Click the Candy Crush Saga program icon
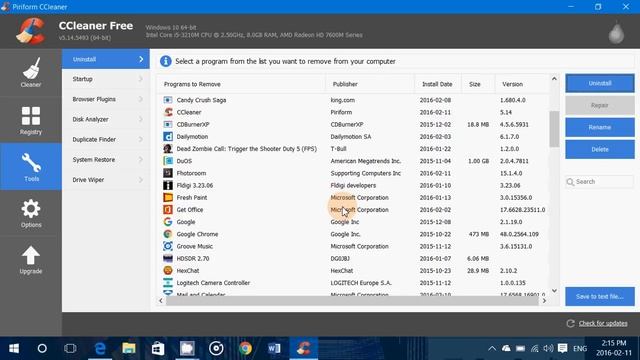 (168, 100)
